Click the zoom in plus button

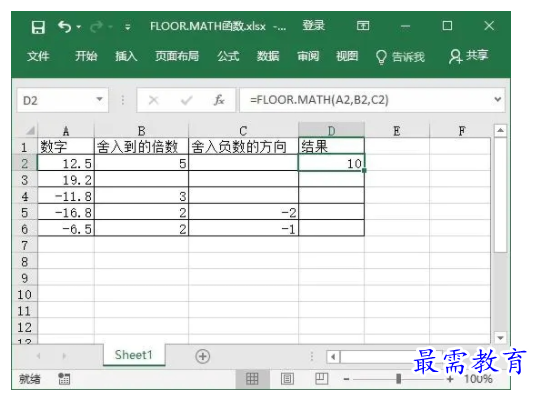click(450, 379)
